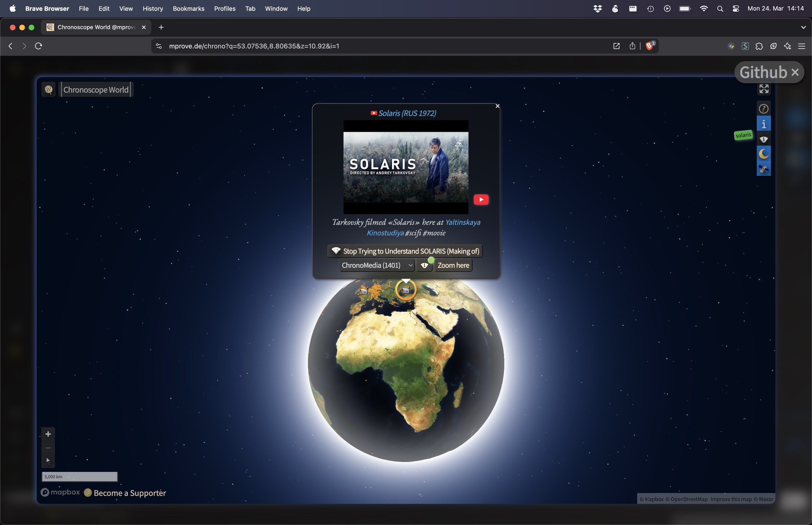Open Wi-Fi status menu
Viewport: 812px width, 525px height.
704,8
